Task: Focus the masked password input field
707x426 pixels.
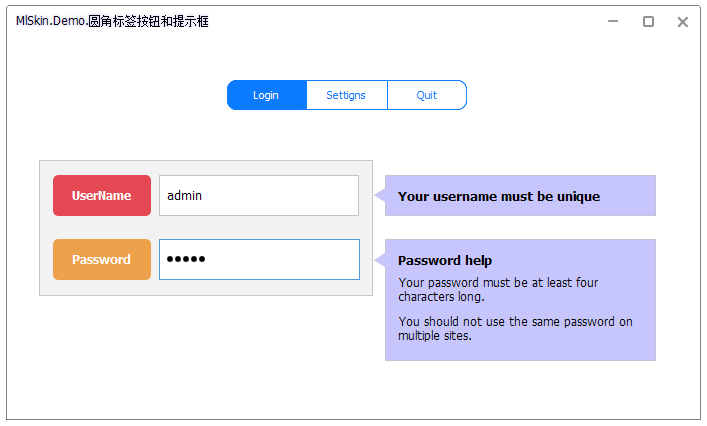Action: point(258,260)
